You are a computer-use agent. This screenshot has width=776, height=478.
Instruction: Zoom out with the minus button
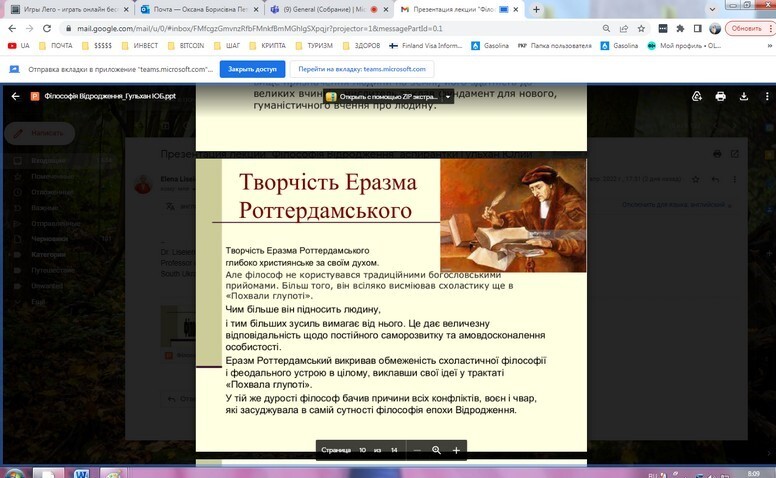point(414,451)
